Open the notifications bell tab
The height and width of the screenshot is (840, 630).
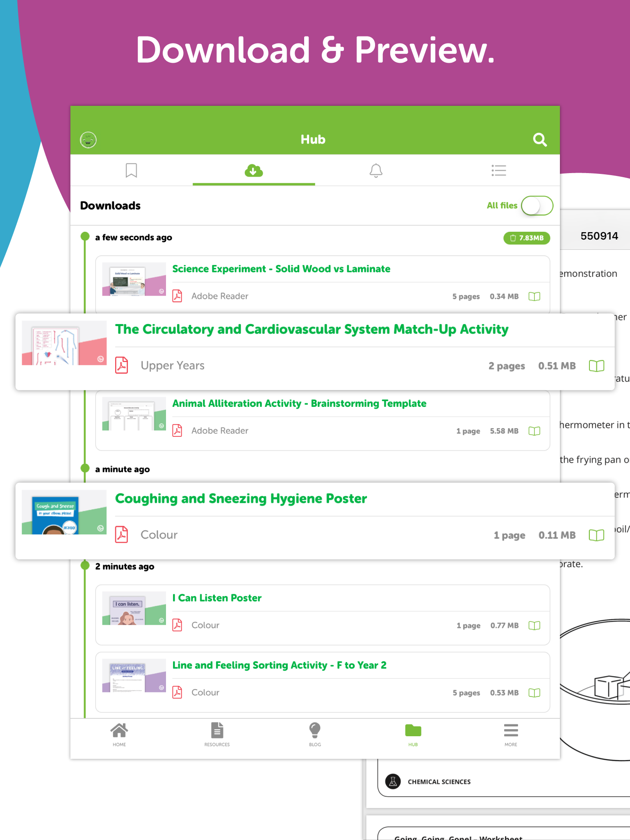click(x=376, y=170)
